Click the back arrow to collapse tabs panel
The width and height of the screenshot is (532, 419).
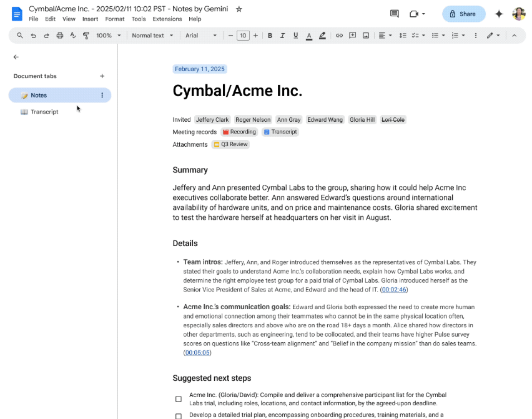(16, 57)
